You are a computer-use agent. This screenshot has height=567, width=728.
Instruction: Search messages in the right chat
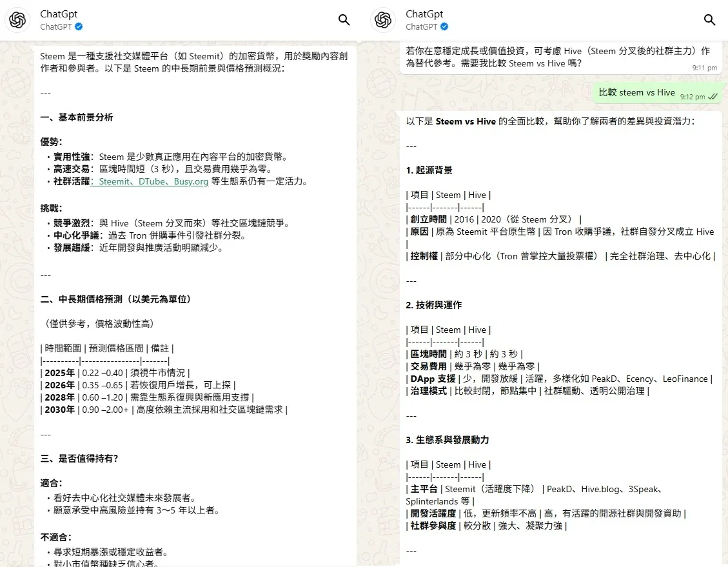[x=709, y=19]
